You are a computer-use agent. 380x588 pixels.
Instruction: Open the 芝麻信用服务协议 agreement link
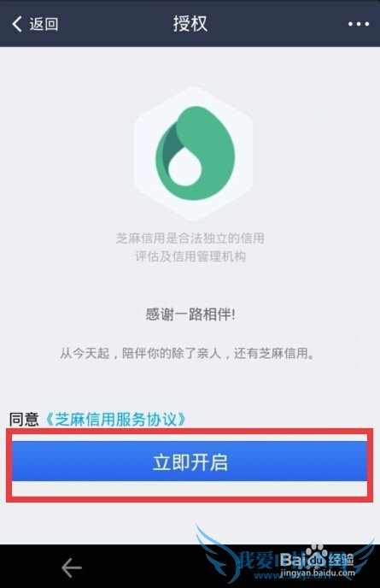coord(115,419)
